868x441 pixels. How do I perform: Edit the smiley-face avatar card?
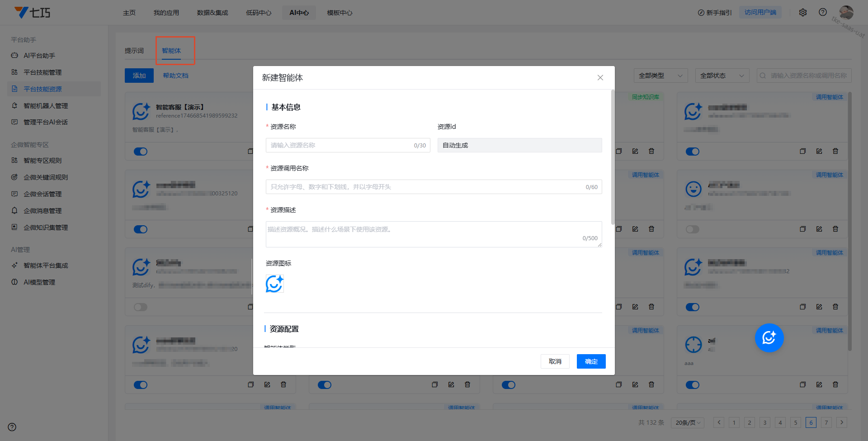[819, 229]
